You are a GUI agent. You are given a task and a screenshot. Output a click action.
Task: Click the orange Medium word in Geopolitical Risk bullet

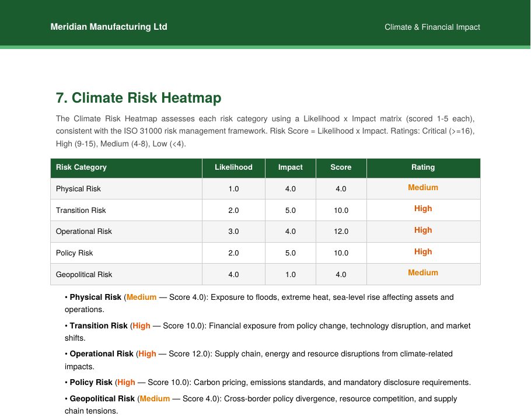click(x=155, y=398)
